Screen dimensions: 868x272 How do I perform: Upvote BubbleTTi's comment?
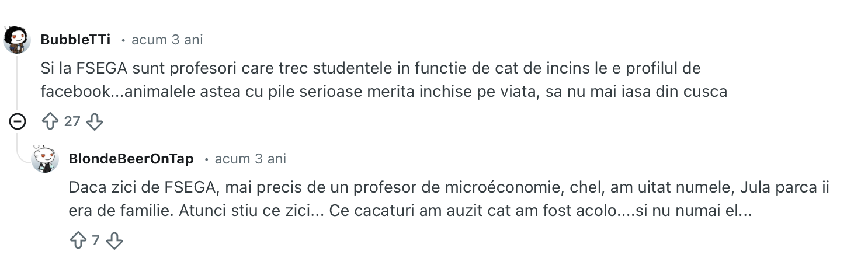[51, 121]
